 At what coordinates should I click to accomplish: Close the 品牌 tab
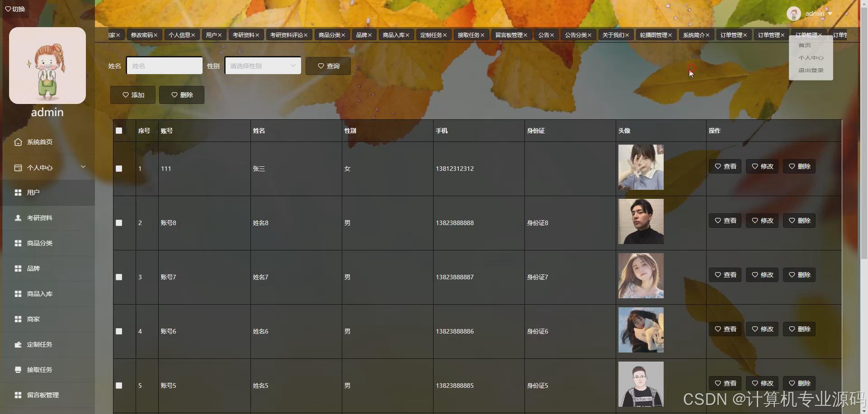tap(370, 35)
